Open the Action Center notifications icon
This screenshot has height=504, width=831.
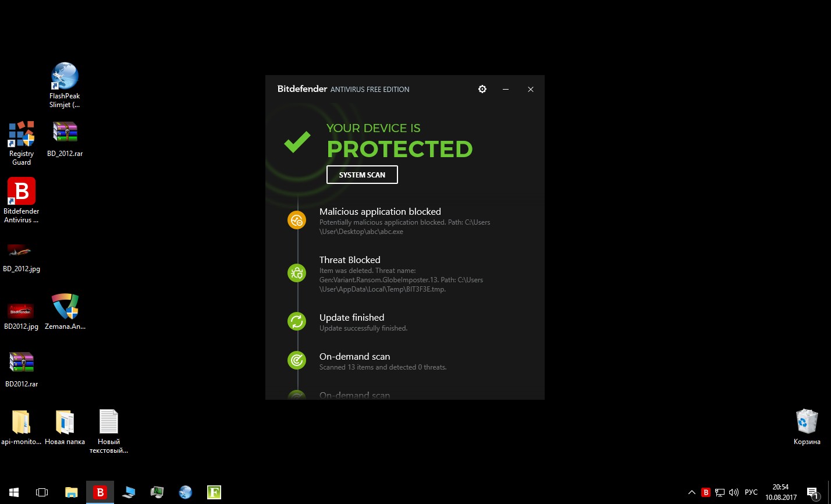[813, 492]
